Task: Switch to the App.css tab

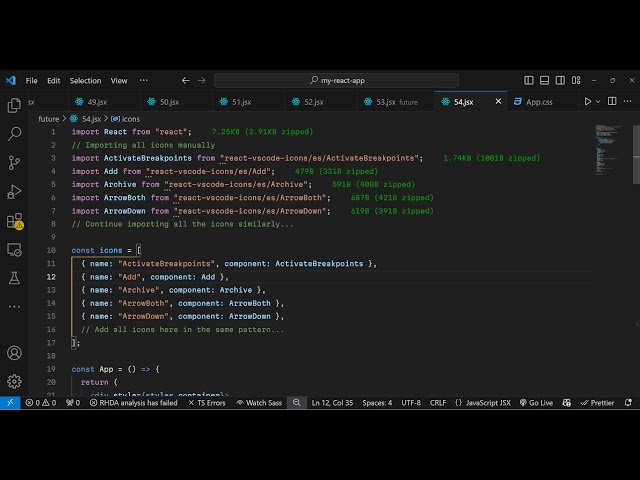Action: click(x=539, y=101)
